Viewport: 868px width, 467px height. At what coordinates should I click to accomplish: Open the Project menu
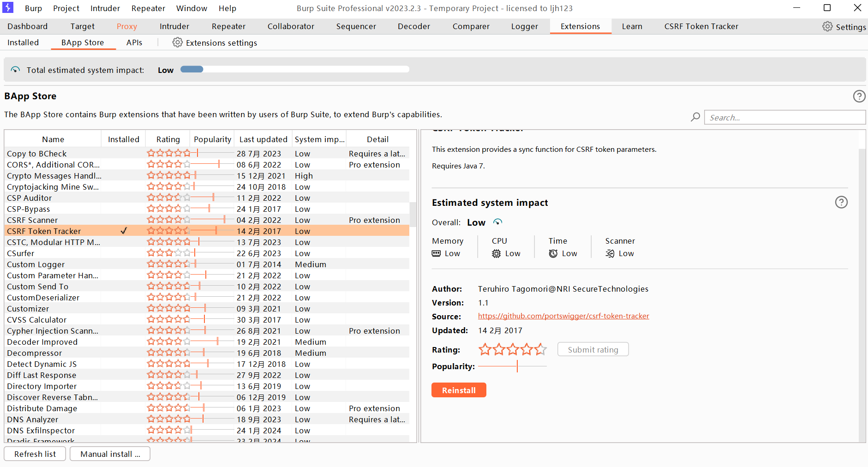point(66,8)
